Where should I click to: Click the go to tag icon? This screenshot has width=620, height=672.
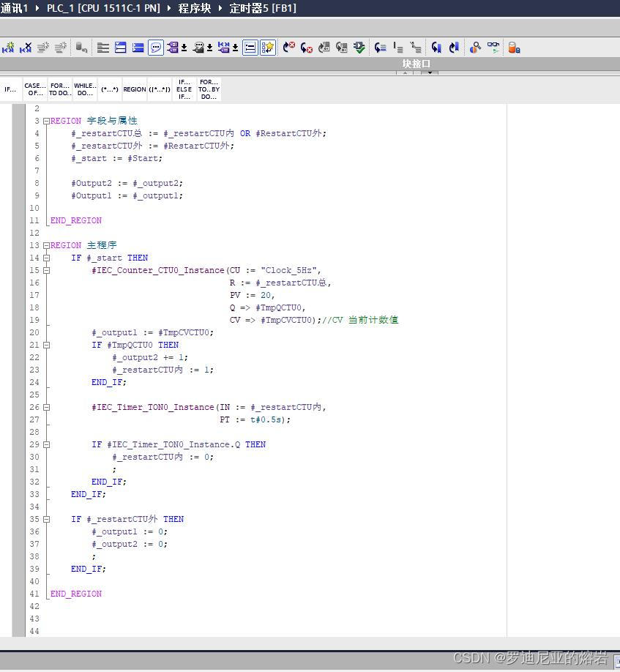[x=223, y=48]
